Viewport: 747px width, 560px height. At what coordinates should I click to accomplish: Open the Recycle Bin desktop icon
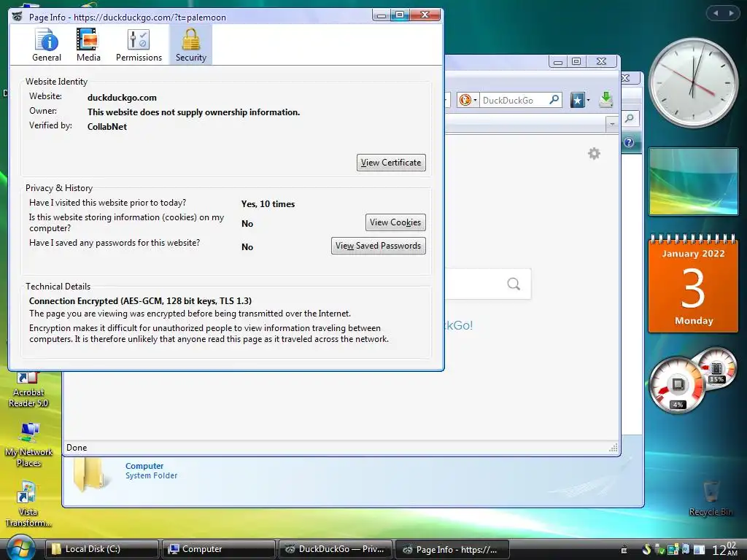(711, 499)
